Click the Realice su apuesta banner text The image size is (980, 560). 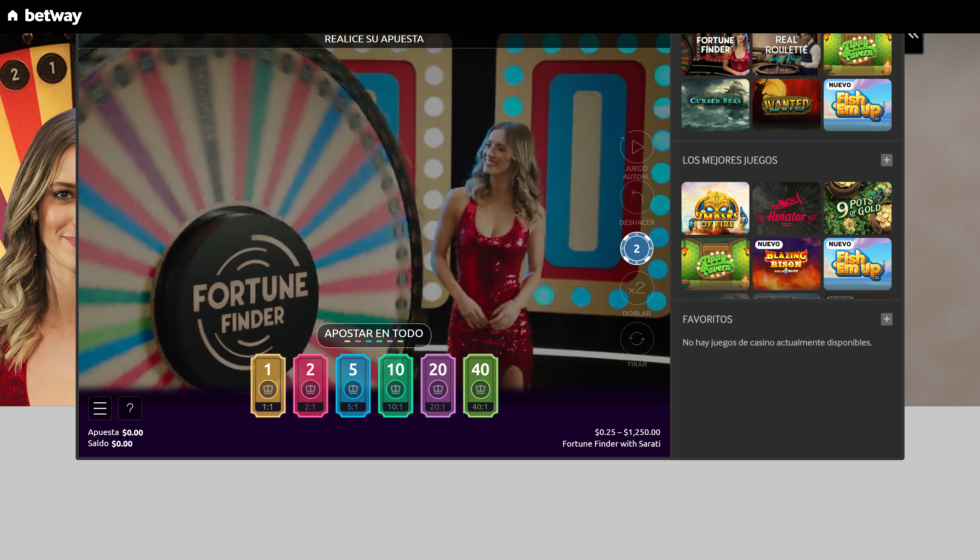(x=374, y=39)
